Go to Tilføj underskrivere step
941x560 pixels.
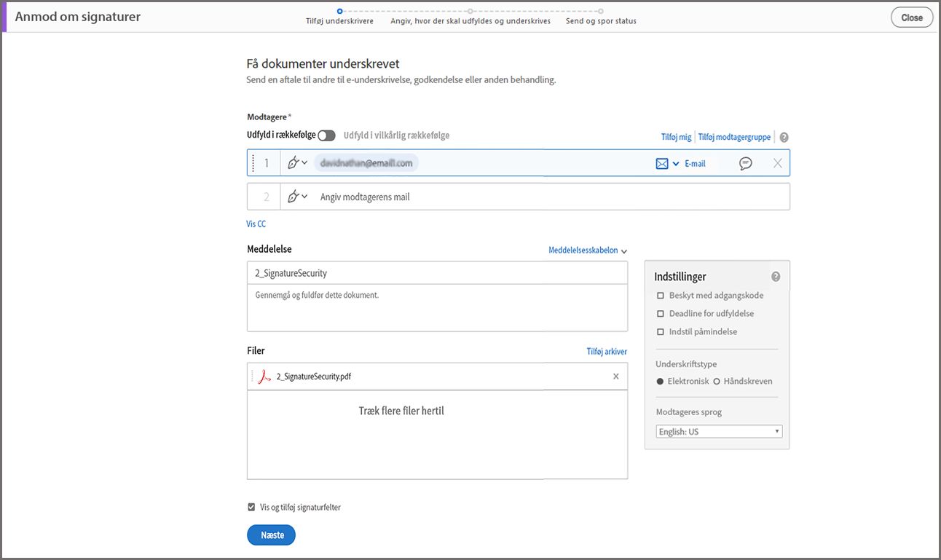pyautogui.click(x=339, y=21)
